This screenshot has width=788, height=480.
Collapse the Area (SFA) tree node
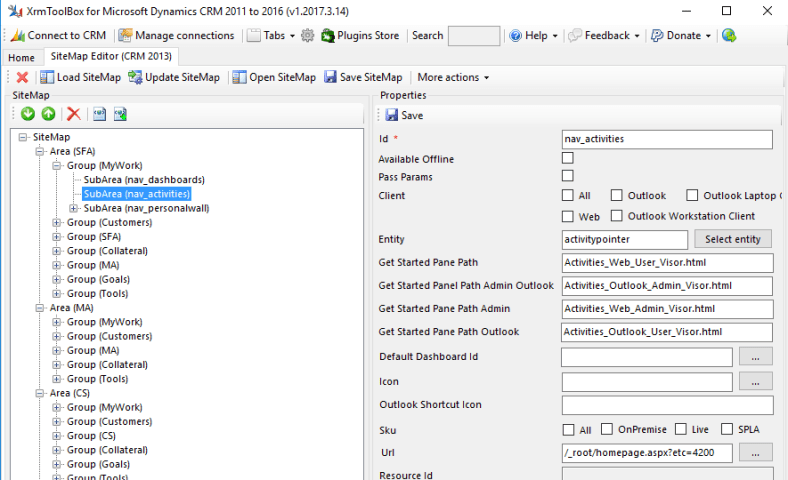41,151
